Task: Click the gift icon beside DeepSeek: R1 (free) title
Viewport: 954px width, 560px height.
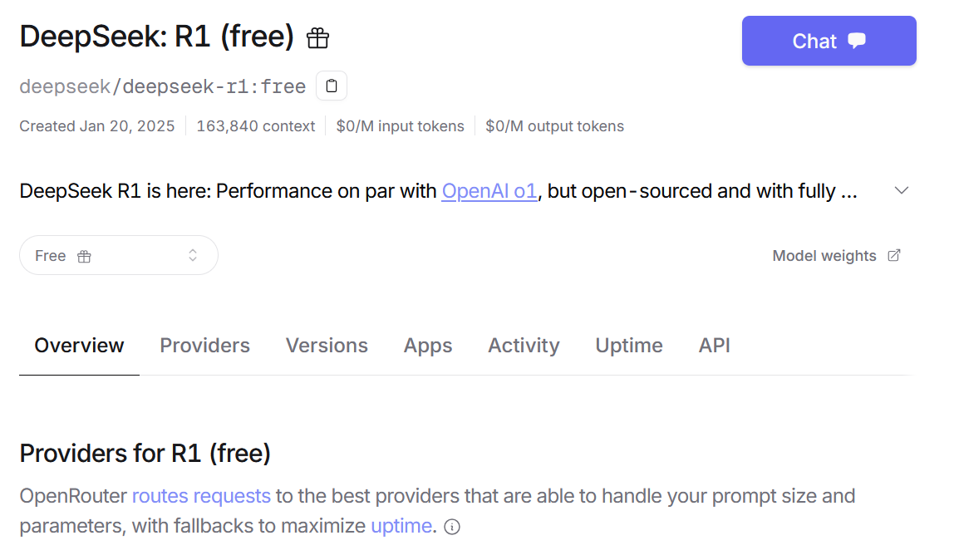Action: tap(317, 37)
